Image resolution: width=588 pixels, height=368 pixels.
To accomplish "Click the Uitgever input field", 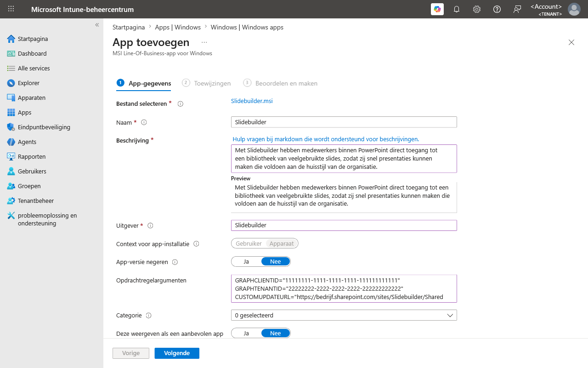I will (344, 225).
